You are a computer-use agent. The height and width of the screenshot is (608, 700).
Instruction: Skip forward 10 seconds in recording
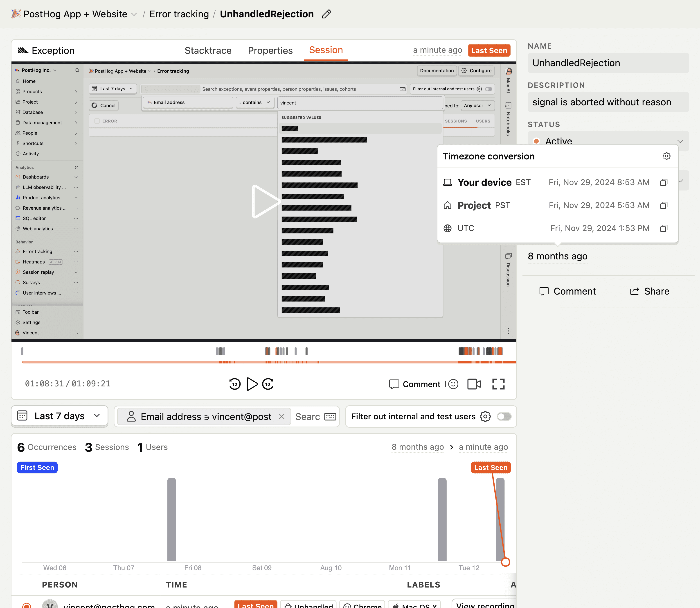[268, 384]
